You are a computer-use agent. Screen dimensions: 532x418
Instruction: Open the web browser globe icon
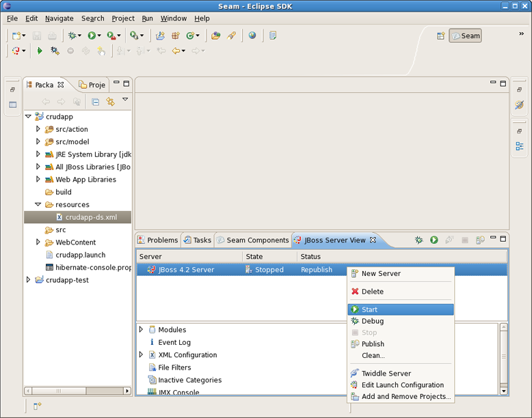pyautogui.click(x=252, y=36)
